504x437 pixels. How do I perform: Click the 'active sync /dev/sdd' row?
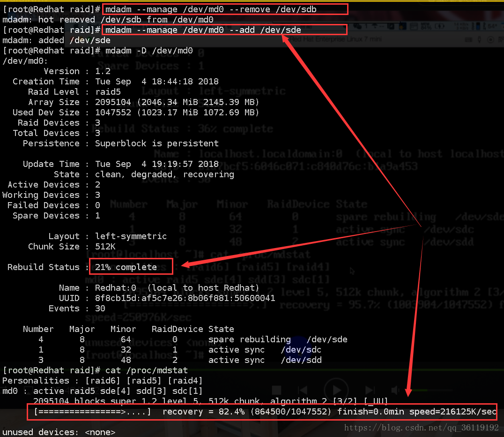click(x=180, y=360)
